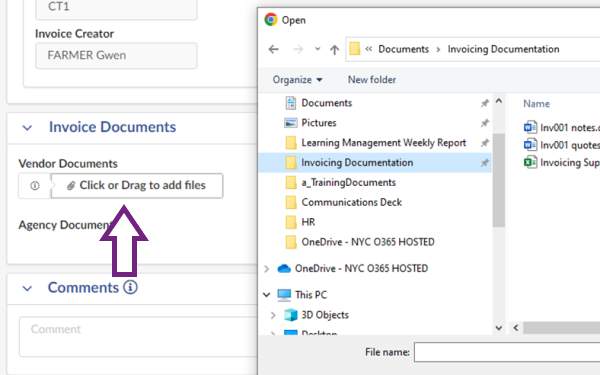600x375 pixels.
Task: Open Documents in the navigation pane
Action: coord(326,103)
